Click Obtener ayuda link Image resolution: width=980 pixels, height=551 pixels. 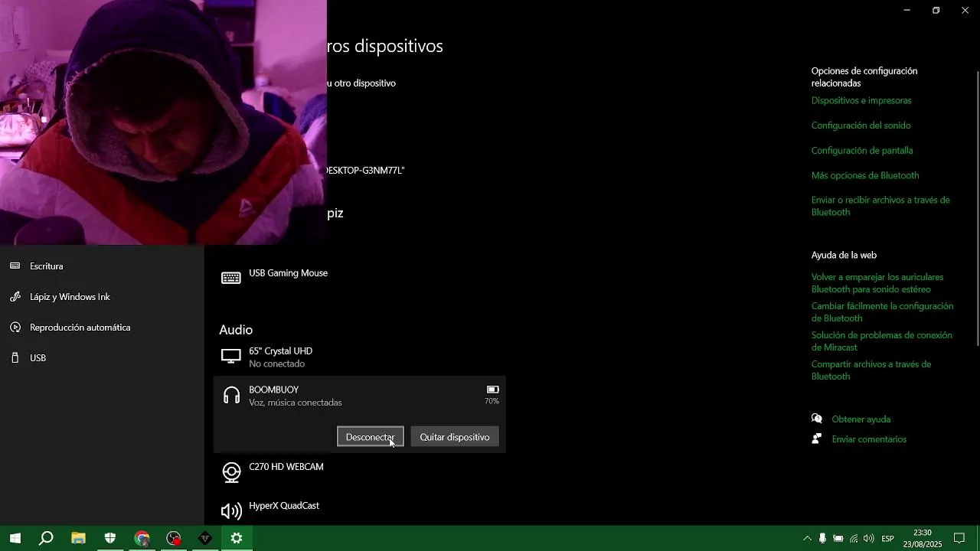(861, 419)
